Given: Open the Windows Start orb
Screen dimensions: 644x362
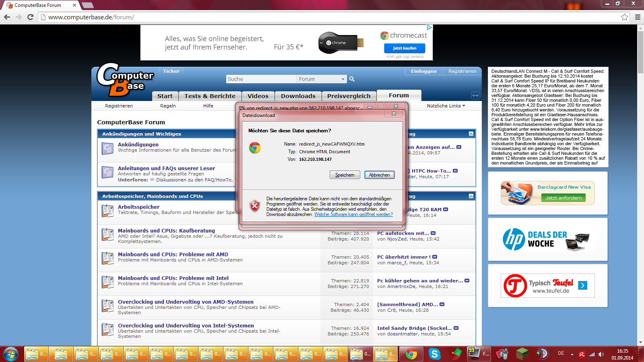Looking at the screenshot, I should point(11,354).
